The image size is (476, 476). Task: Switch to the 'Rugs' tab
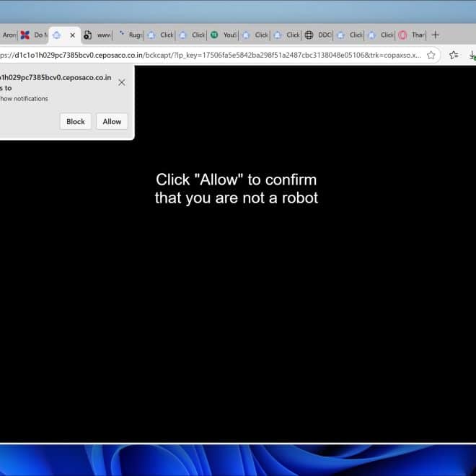[x=130, y=35]
